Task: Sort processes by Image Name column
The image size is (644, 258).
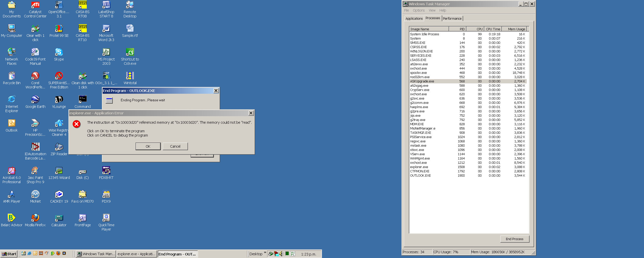Action: tap(429, 29)
